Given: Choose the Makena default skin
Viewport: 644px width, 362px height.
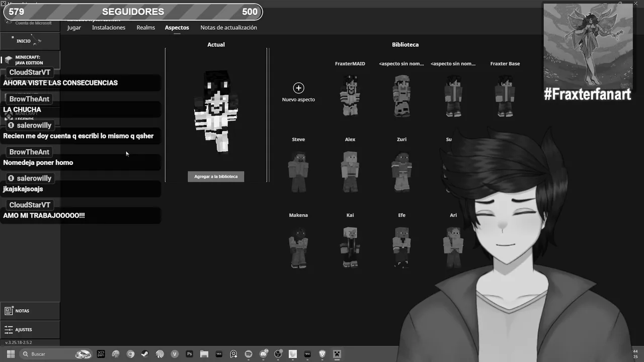Looking at the screenshot, I should pos(298,247).
